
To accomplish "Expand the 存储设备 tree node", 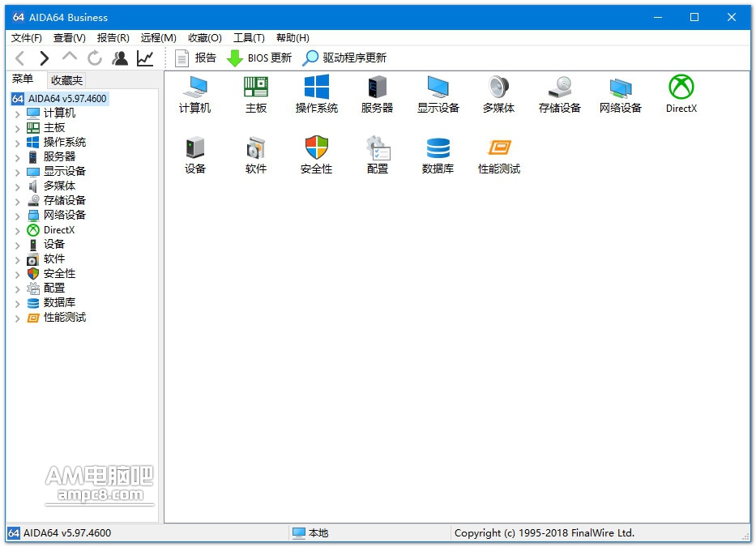I will (x=17, y=201).
